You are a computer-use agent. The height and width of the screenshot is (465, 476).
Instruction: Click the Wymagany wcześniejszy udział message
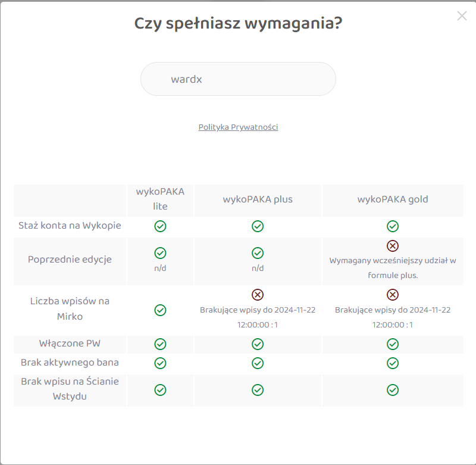393,268
